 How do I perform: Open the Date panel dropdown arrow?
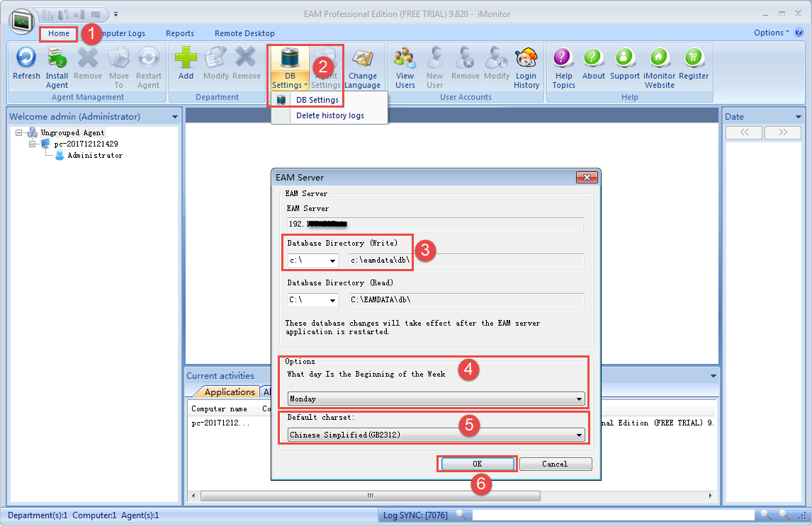798,117
